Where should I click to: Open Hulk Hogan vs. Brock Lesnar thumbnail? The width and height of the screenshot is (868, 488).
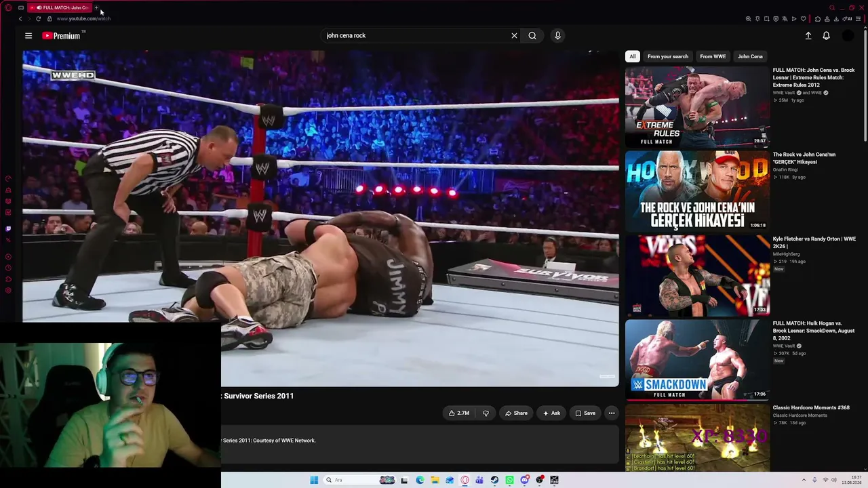pyautogui.click(x=697, y=360)
